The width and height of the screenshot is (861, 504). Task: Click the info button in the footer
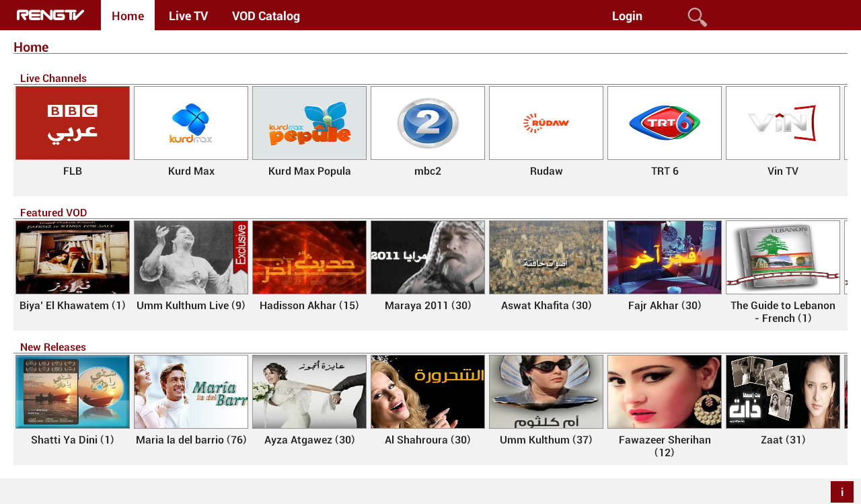point(842,492)
